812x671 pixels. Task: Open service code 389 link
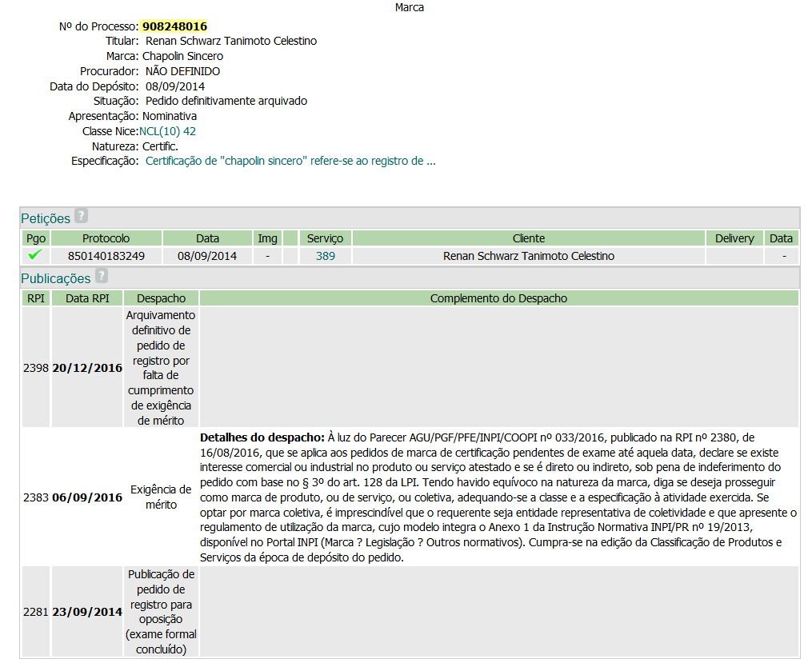(x=326, y=256)
